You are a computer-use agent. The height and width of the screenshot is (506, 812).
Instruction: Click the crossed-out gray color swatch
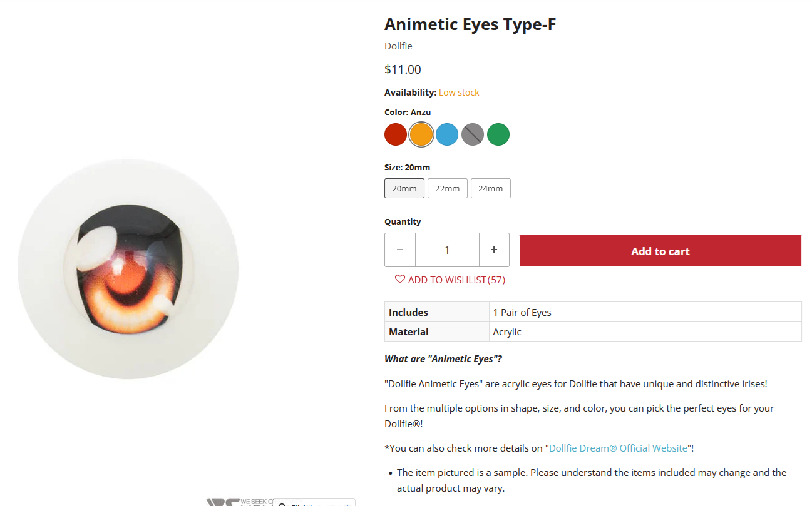[473, 134]
